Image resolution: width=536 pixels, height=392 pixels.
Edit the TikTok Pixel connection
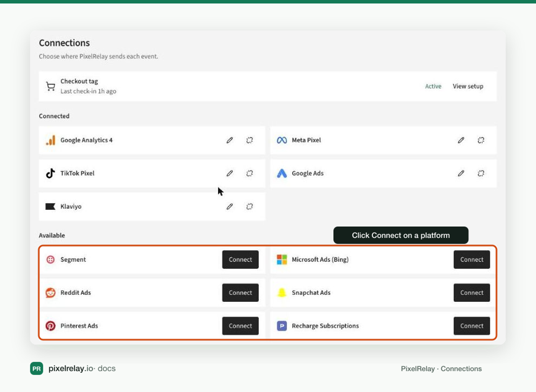pyautogui.click(x=230, y=173)
